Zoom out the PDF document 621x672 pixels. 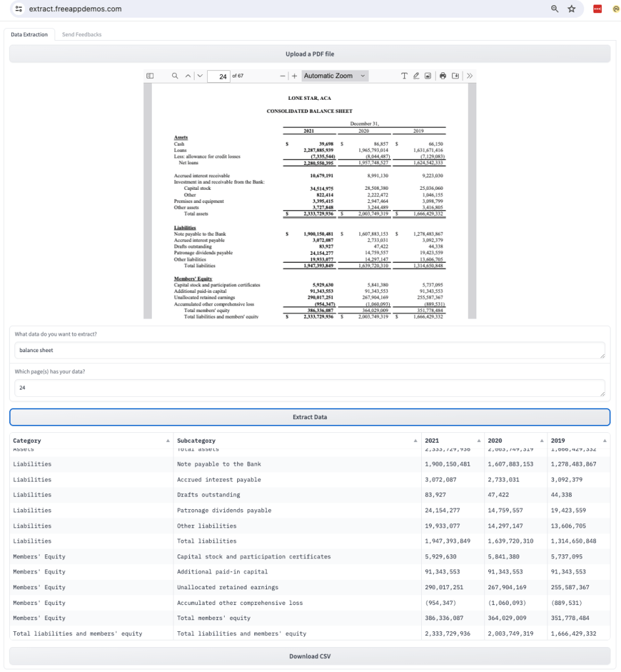(x=284, y=76)
